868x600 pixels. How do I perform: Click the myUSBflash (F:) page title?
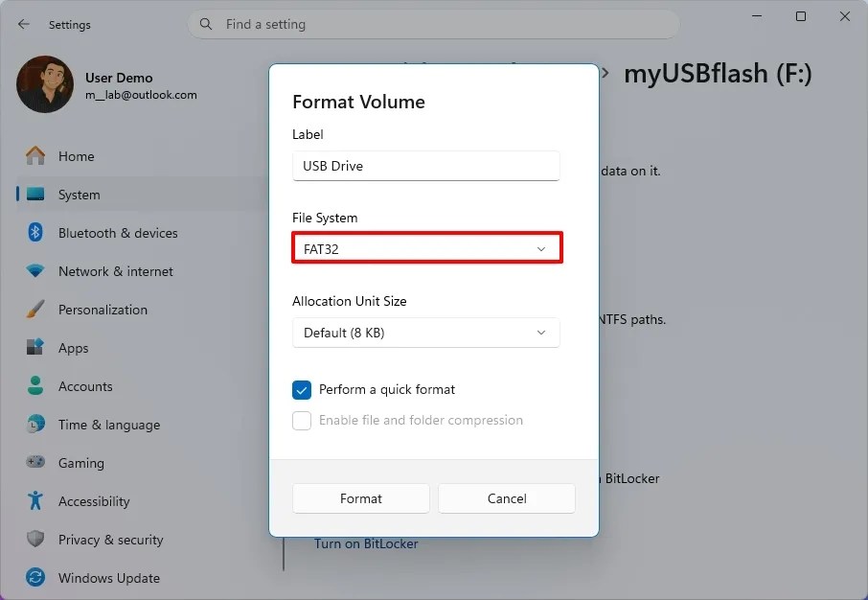pyautogui.click(x=718, y=73)
